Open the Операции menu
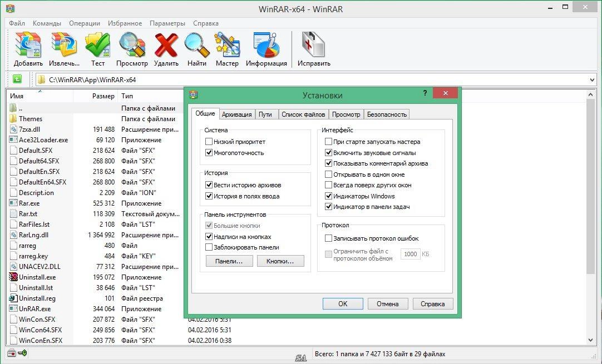Image resolution: width=602 pixels, height=364 pixels. pos(85,23)
